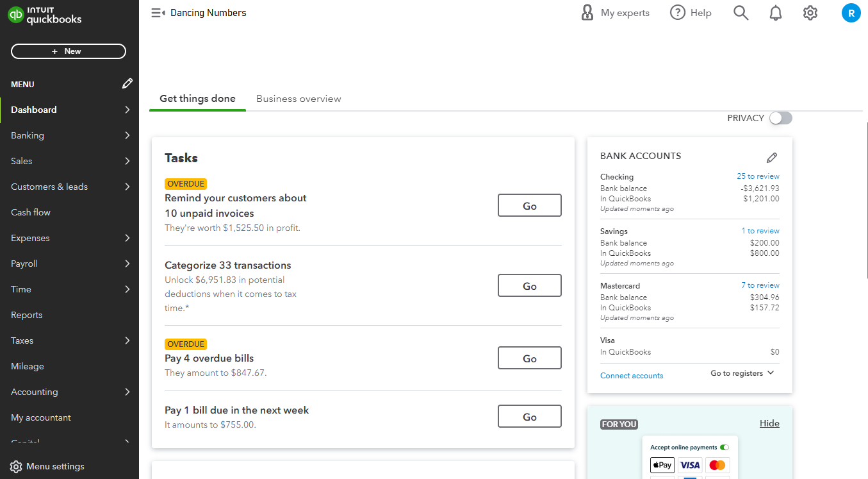The height and width of the screenshot is (479, 868).
Task: Click the profile avatar R
Action: pos(851,12)
